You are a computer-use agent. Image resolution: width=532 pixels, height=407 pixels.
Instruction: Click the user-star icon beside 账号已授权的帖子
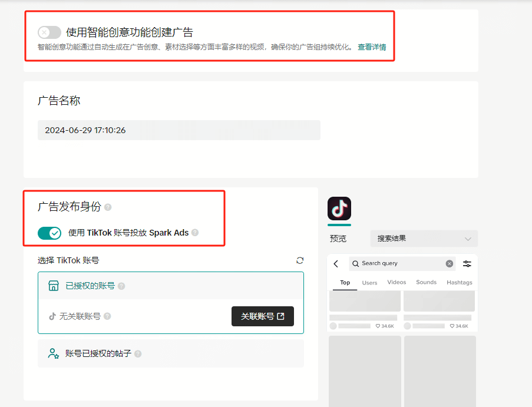click(x=54, y=353)
